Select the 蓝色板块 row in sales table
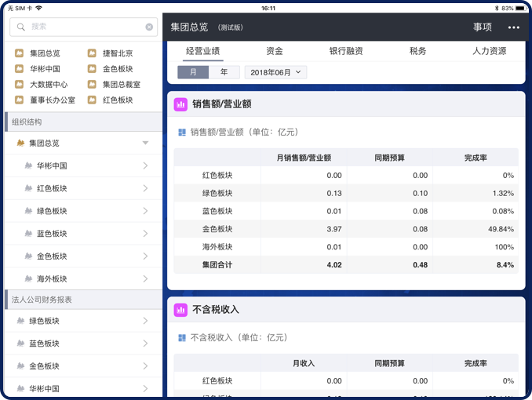The height and width of the screenshot is (400, 532). [346, 211]
